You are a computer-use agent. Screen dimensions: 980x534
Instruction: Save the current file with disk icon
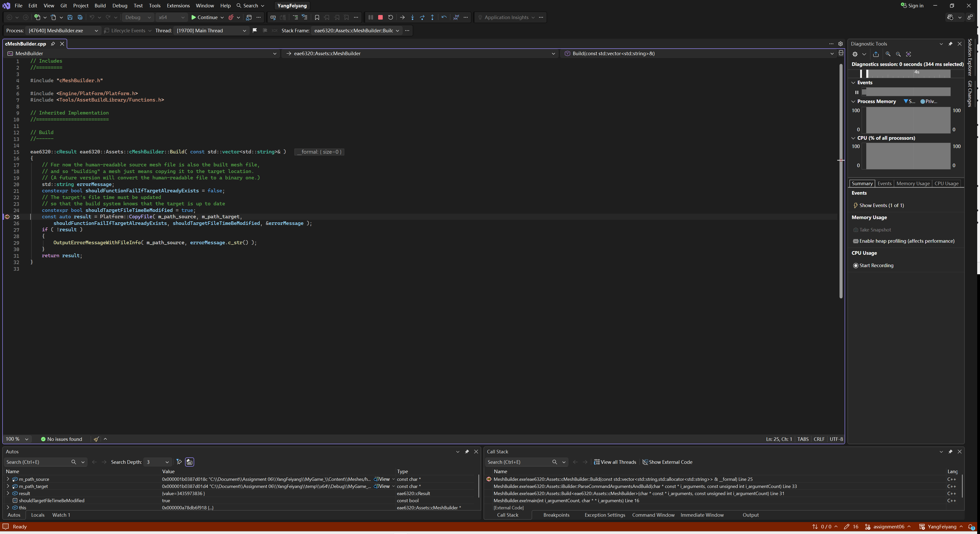point(70,17)
